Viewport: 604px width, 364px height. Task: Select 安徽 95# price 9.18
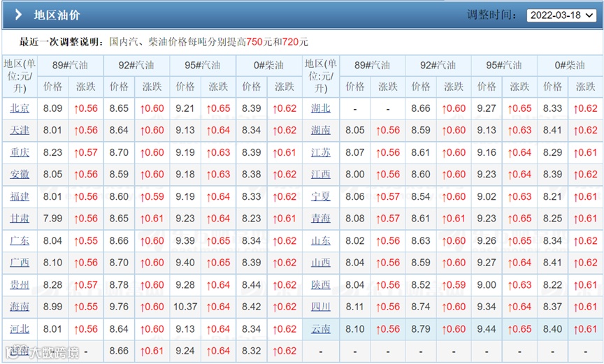click(x=185, y=174)
